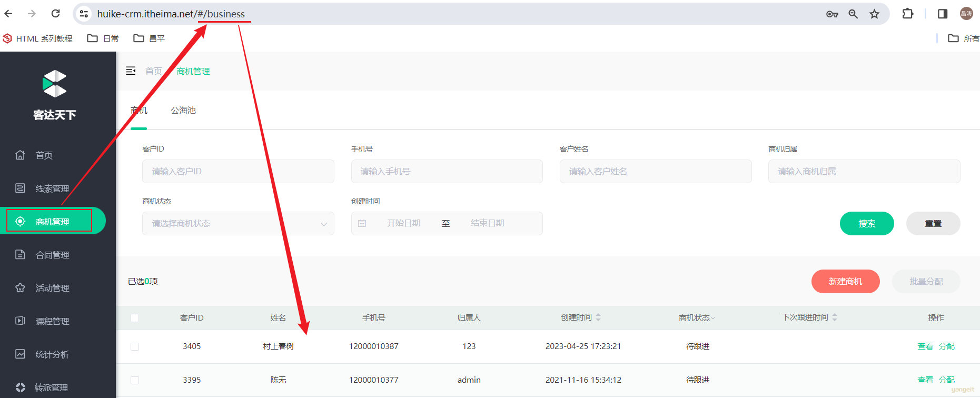Click 首页 in the breadcrumb

[154, 71]
